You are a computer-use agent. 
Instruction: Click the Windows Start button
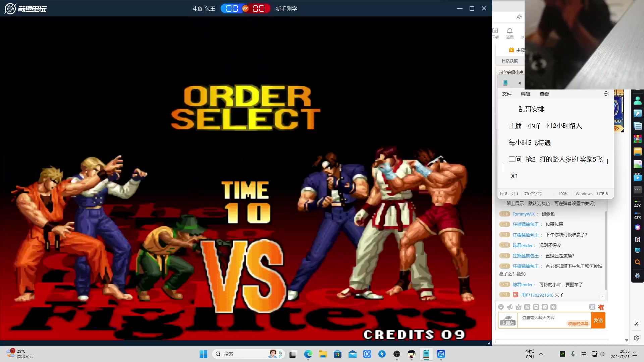pos(203,354)
